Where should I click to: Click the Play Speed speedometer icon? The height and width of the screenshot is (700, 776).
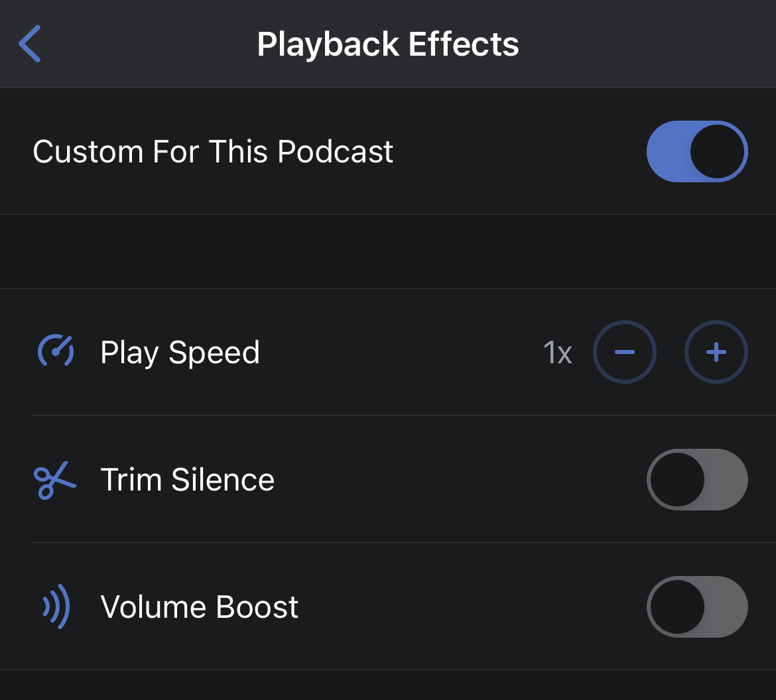click(55, 352)
